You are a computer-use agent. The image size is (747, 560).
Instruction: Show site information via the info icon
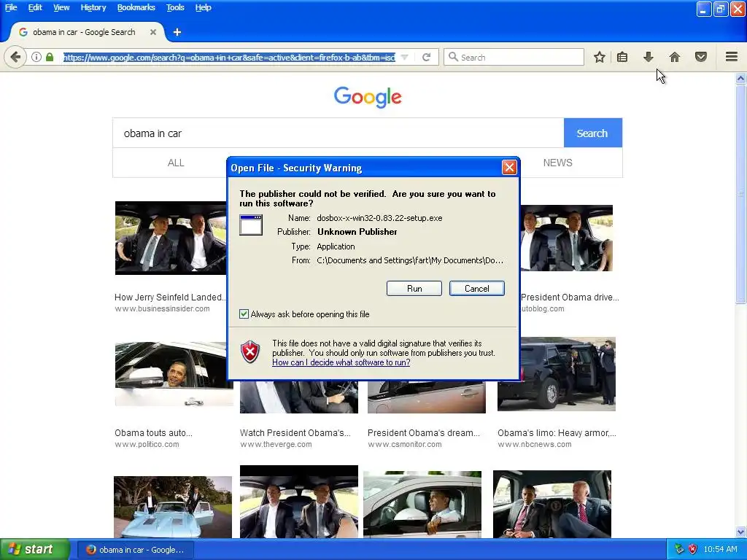pos(36,57)
